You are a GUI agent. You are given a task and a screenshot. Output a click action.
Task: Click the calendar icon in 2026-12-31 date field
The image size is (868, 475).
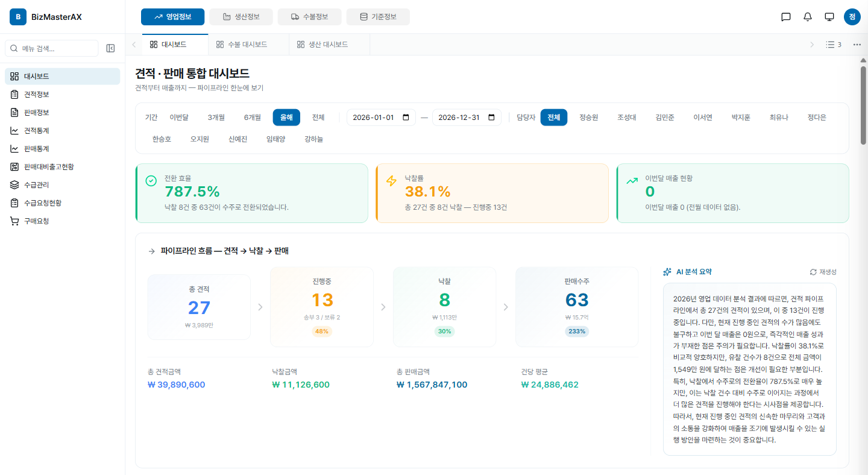tap(492, 118)
